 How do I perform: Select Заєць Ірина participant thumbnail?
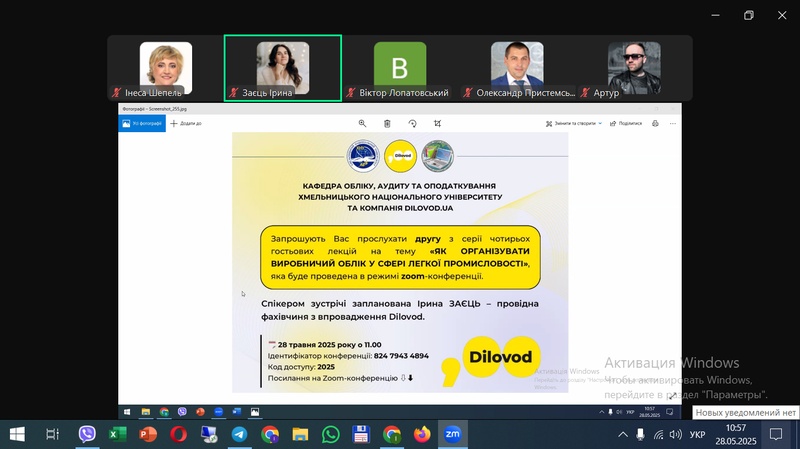[283, 68]
